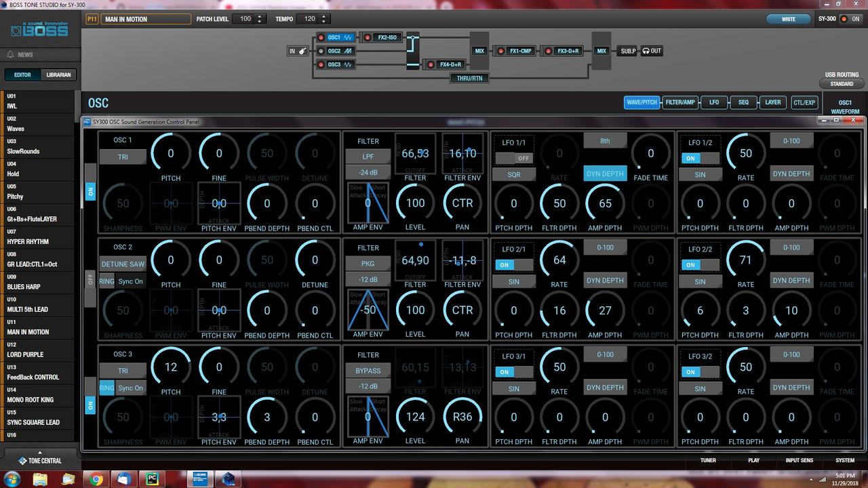Open OSC 1 LPF filter type selector
The image size is (868, 488).
[x=368, y=157]
